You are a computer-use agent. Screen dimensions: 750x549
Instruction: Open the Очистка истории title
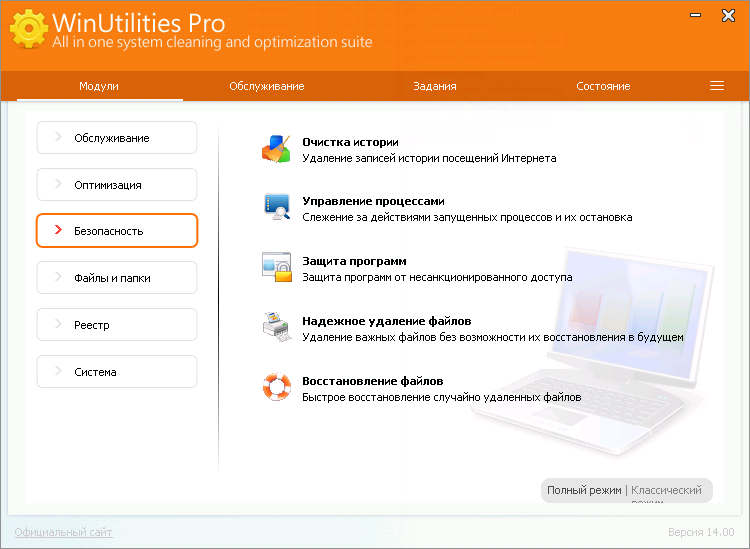pyautogui.click(x=350, y=142)
